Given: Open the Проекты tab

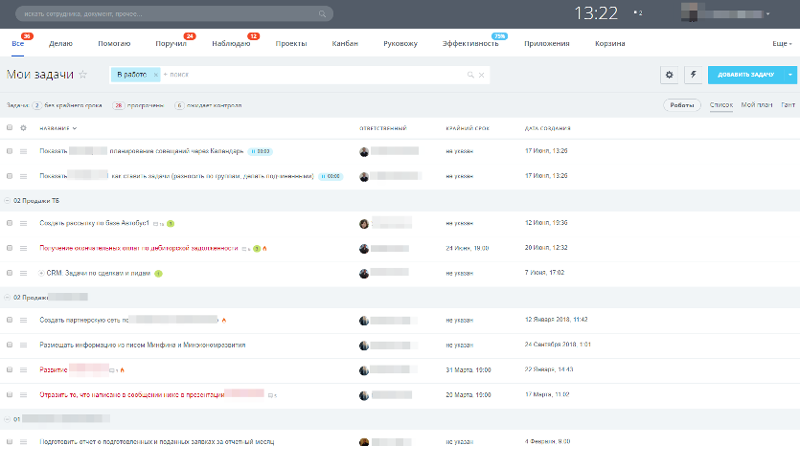Looking at the screenshot, I should coord(291,43).
